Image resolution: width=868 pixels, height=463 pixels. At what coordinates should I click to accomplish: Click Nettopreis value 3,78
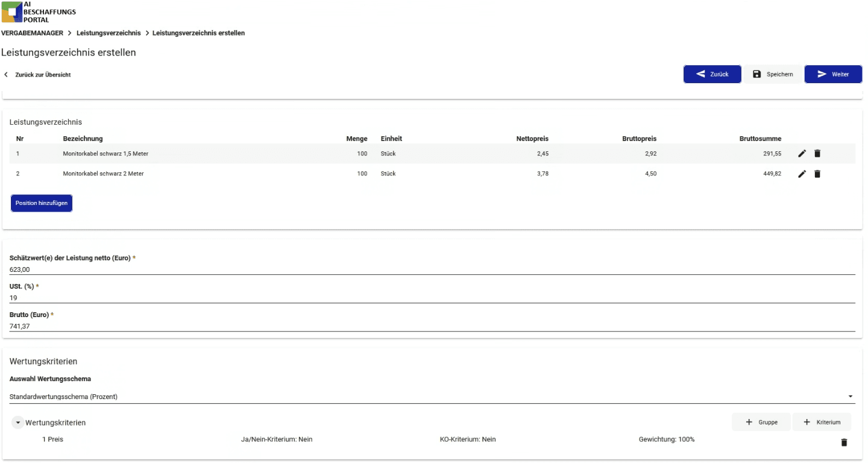[542, 174]
